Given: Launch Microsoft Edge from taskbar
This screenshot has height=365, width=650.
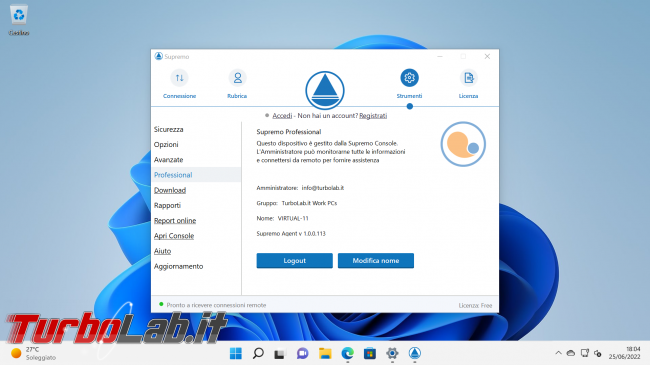Looking at the screenshot, I should [x=347, y=353].
